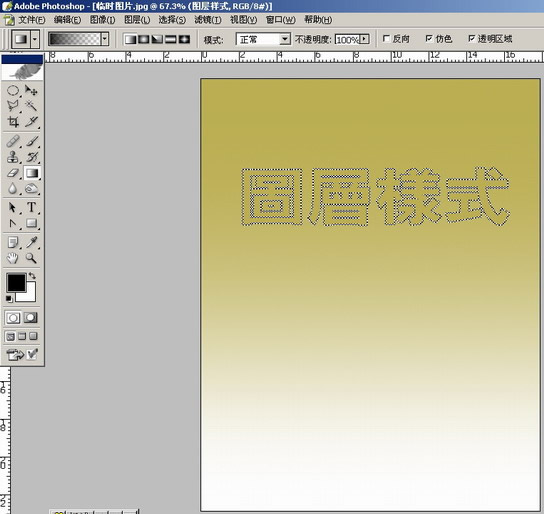Image resolution: width=544 pixels, height=514 pixels.
Task: Open the 图层(L) menu
Action: (137, 20)
